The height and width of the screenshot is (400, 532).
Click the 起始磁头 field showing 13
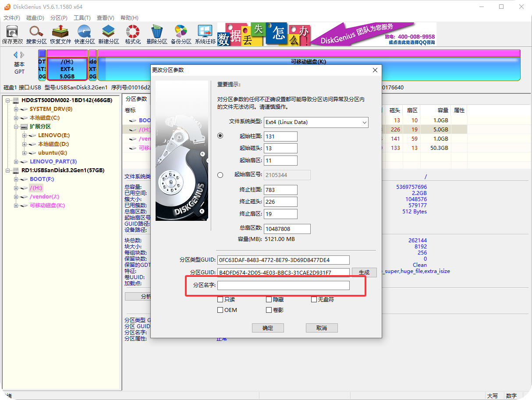click(x=281, y=149)
